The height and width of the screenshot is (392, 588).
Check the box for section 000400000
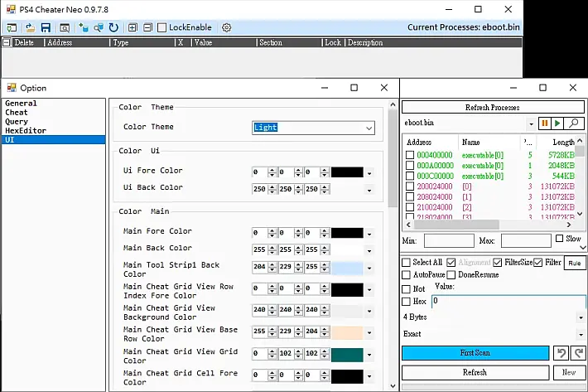tap(410, 155)
